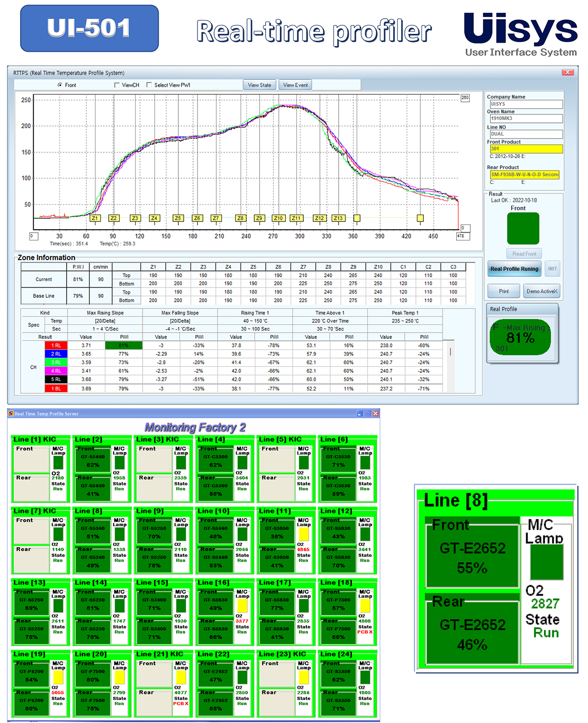Open the View State panel
Image resolution: width=588 pixels, height=723 pixels.
tap(260, 85)
